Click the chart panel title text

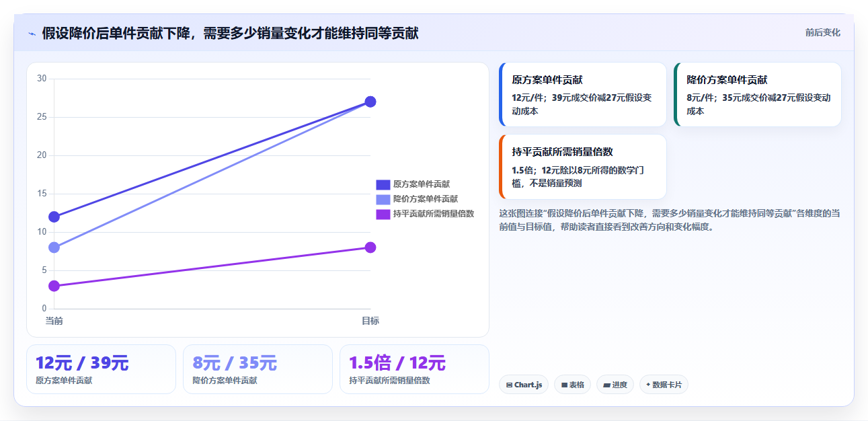(x=230, y=33)
